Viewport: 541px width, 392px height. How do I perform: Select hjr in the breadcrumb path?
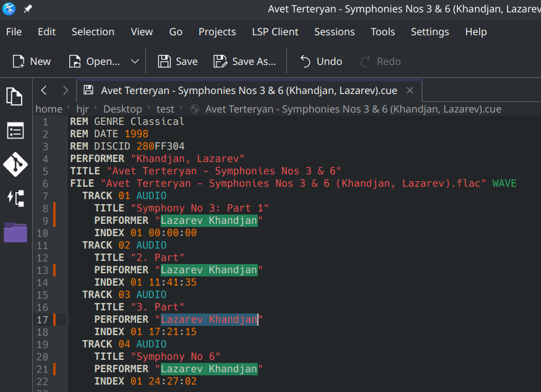tap(82, 109)
